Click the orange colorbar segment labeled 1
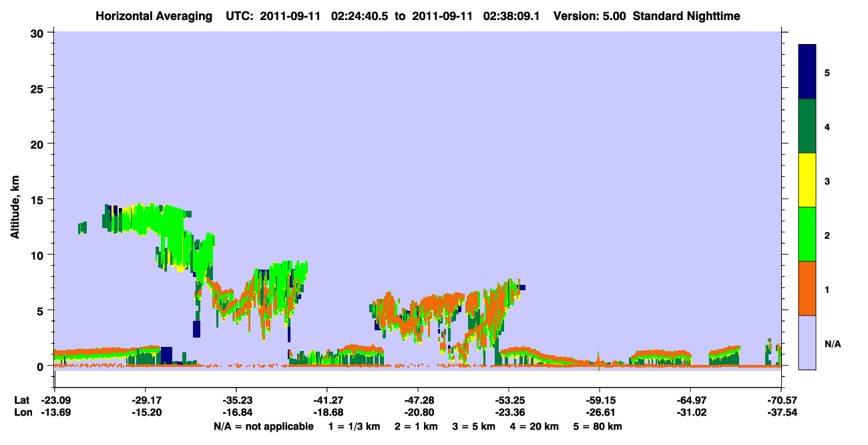The width and height of the screenshot is (868, 445). click(x=807, y=288)
